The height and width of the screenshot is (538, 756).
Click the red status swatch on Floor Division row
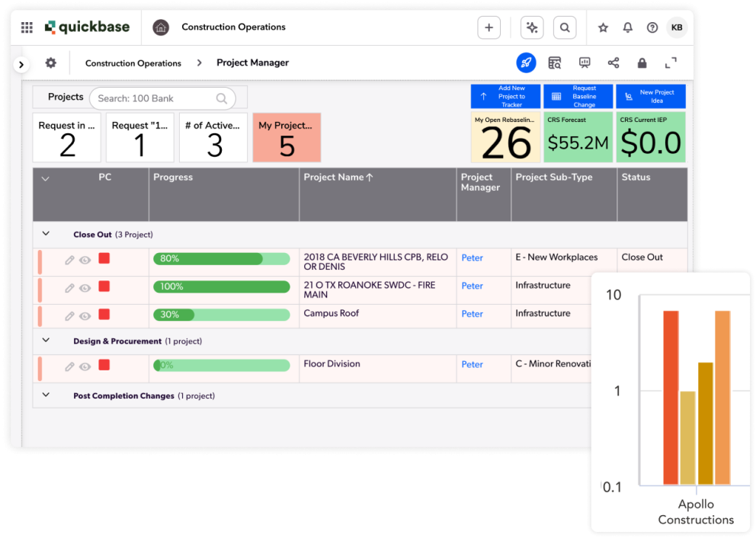[x=103, y=367]
